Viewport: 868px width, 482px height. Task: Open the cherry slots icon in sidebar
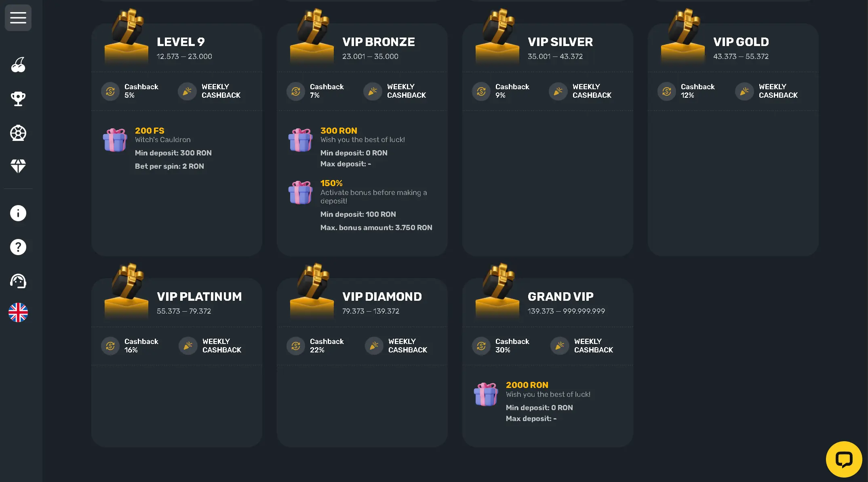click(18, 65)
